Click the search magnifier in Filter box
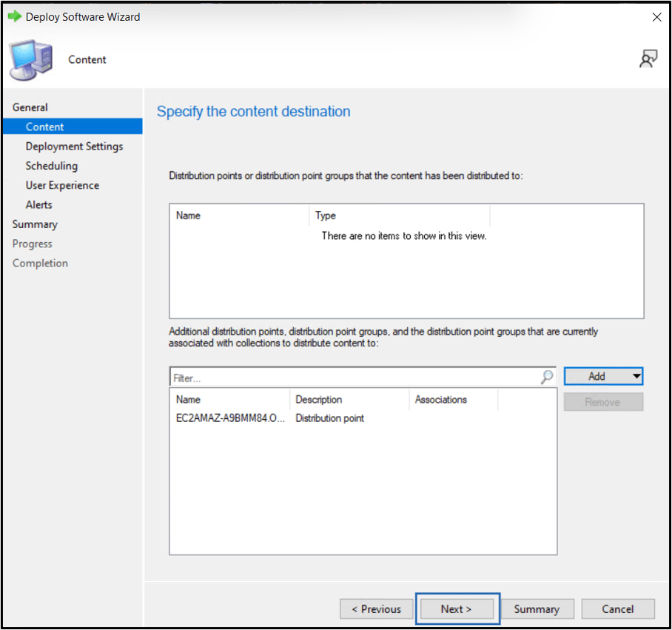This screenshot has width=672, height=630. coord(547,377)
